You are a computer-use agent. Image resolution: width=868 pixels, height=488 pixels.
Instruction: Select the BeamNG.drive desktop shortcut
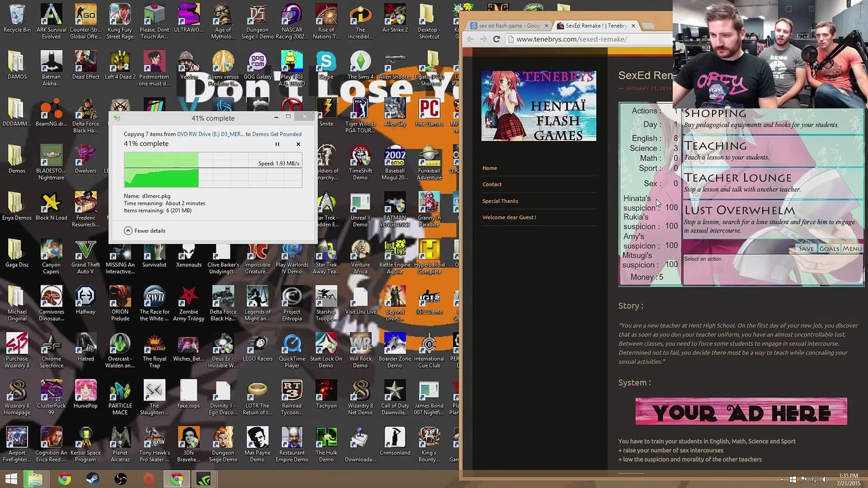click(52, 113)
